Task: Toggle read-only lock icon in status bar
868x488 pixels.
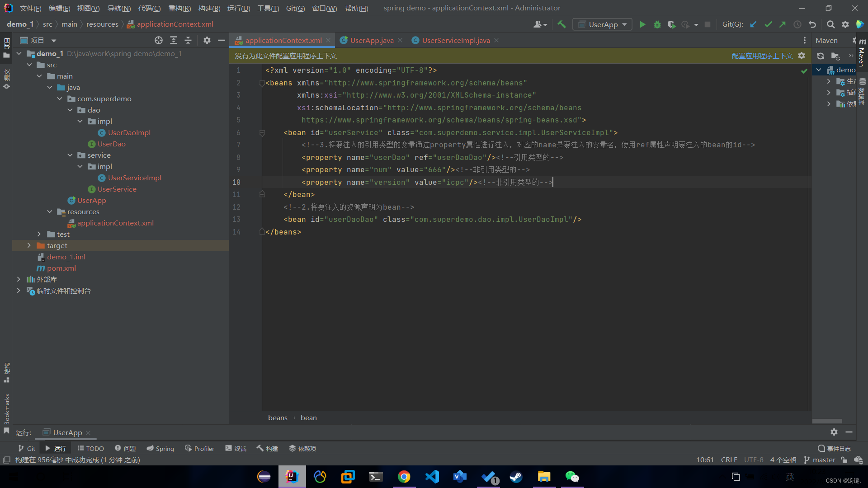Action: tap(844, 460)
